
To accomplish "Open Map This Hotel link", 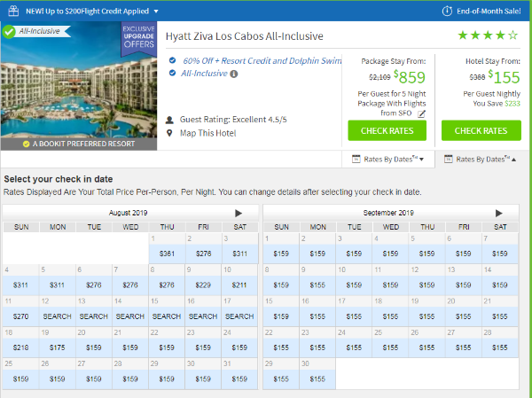I will pos(207,133).
